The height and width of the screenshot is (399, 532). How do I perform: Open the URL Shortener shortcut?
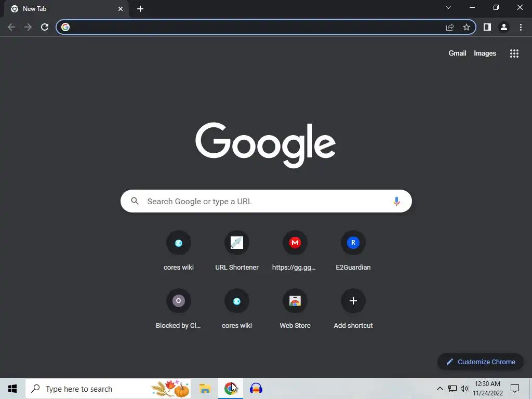click(x=237, y=251)
